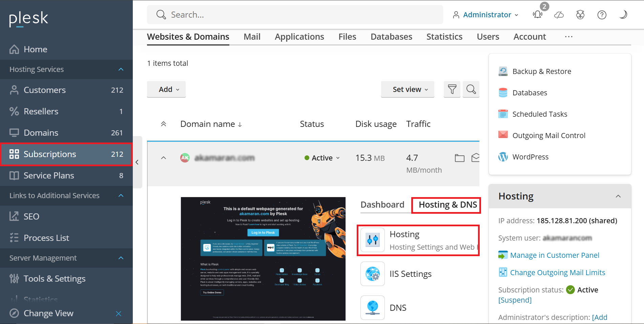Switch to the Statistics tab
Screen dimensions: 644x324
pos(444,37)
